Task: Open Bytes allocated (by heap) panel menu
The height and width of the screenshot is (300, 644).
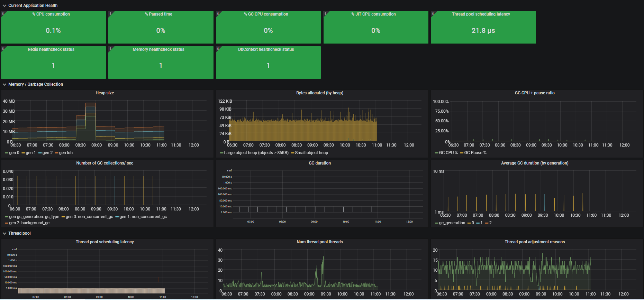Action: (x=320, y=93)
